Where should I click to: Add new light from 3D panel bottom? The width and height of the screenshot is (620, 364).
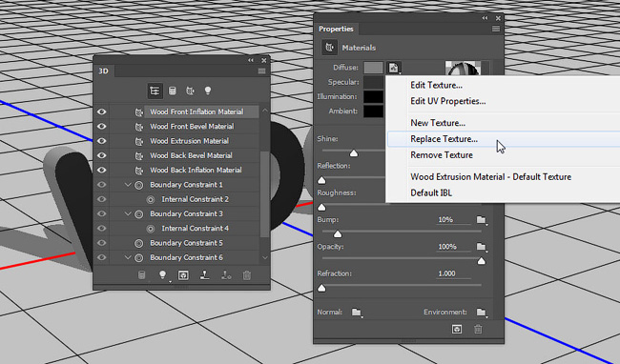[x=162, y=274]
